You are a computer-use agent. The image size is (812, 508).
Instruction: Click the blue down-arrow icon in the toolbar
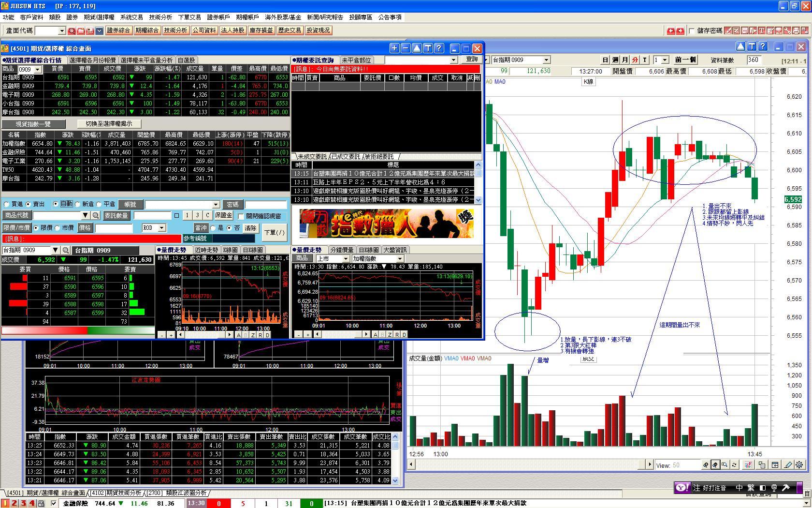[99, 30]
